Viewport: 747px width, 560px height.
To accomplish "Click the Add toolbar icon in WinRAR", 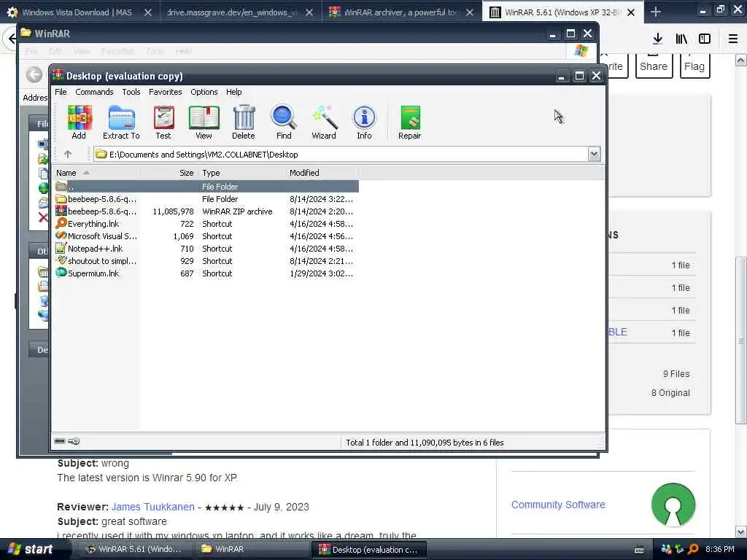I will click(79, 122).
